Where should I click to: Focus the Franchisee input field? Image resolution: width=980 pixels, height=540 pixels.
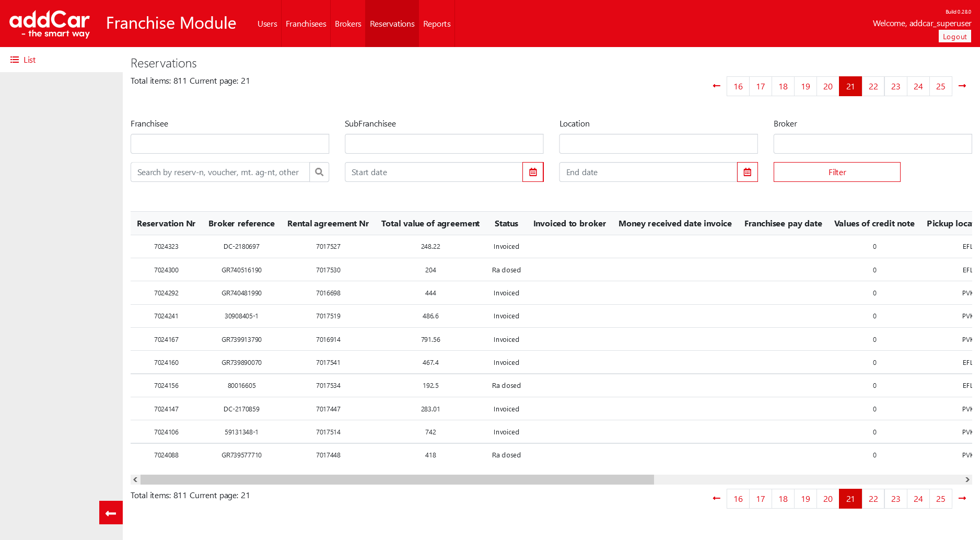pos(230,144)
